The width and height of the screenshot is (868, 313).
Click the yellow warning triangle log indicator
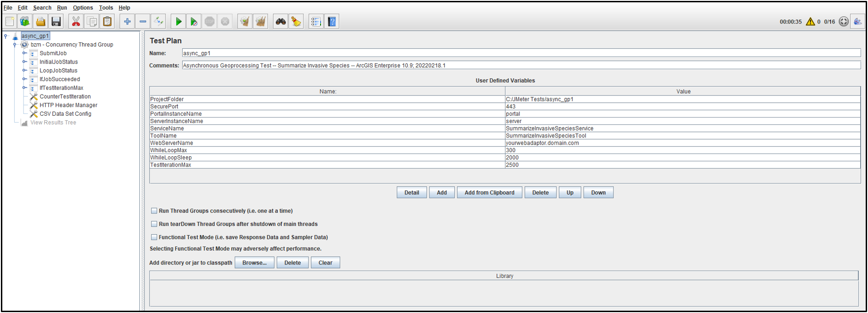(810, 22)
